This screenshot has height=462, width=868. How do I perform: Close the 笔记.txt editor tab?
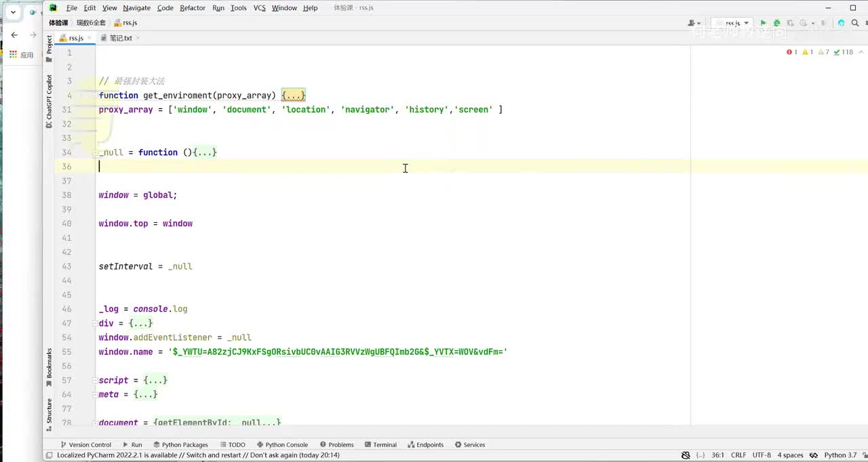tap(138, 38)
